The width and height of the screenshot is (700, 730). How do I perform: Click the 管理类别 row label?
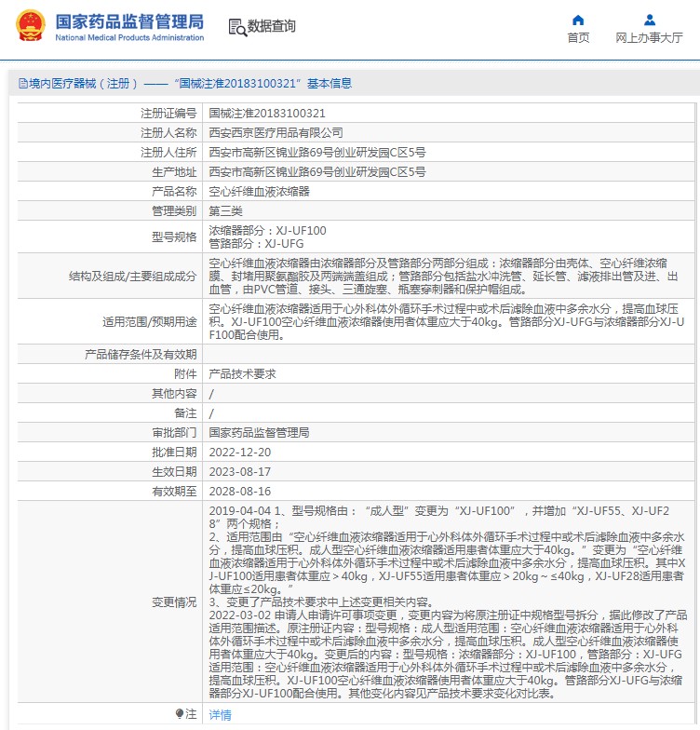(174, 210)
